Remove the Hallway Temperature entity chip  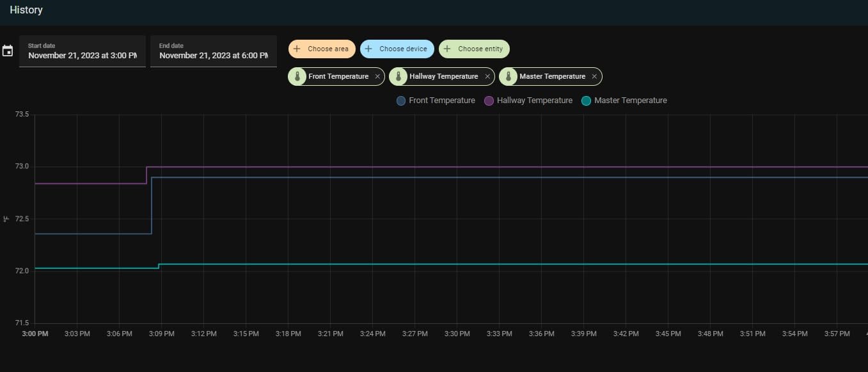click(x=487, y=77)
